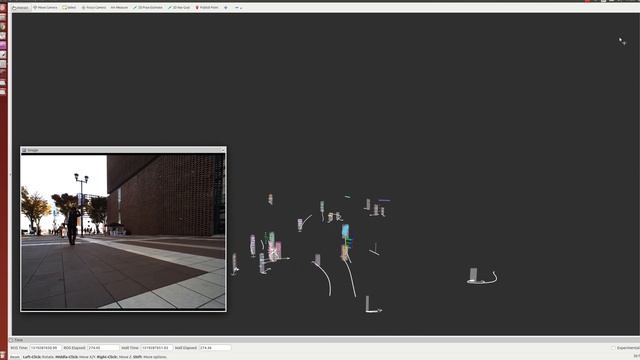
Task: Click the Wall Elapsed field
Action: (215, 348)
